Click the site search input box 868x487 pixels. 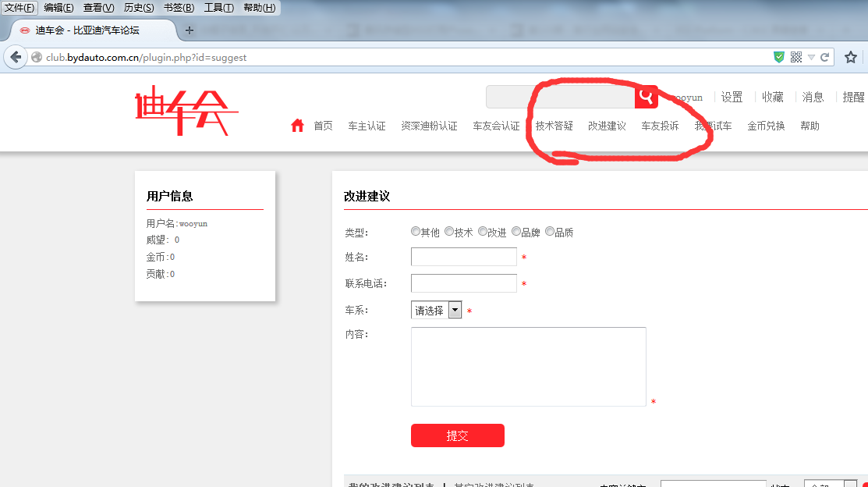[x=560, y=97]
